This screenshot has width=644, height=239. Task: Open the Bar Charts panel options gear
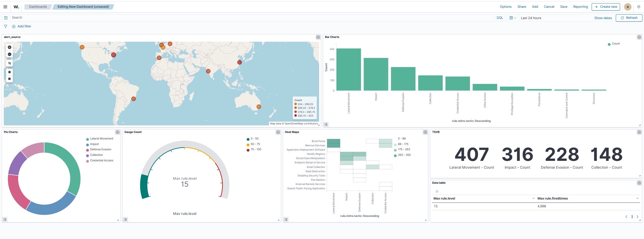pyautogui.click(x=639, y=37)
